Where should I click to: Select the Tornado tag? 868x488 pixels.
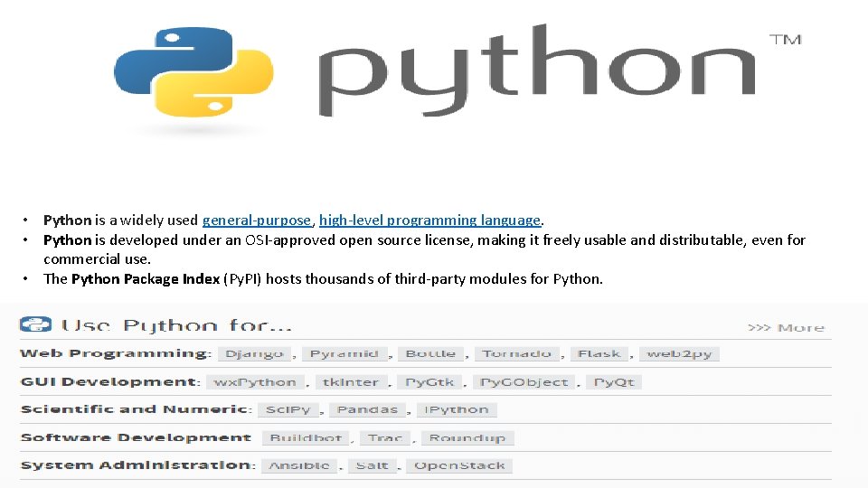[x=516, y=354]
